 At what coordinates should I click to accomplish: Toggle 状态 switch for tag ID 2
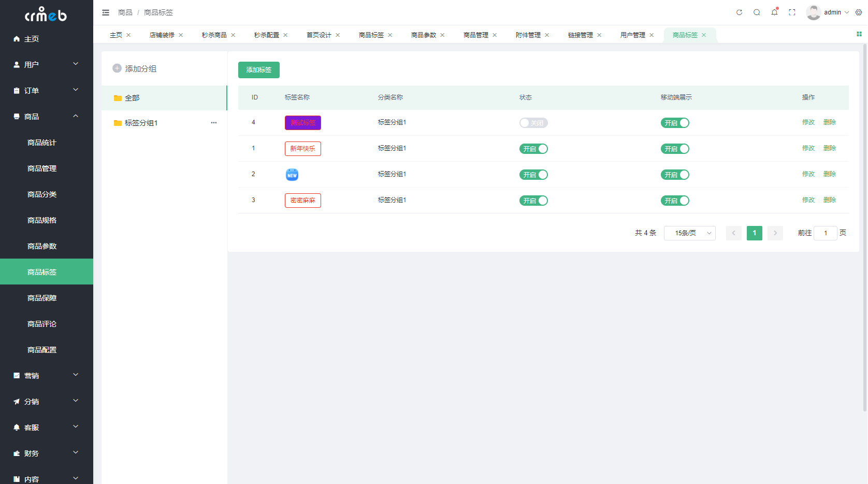(x=533, y=175)
